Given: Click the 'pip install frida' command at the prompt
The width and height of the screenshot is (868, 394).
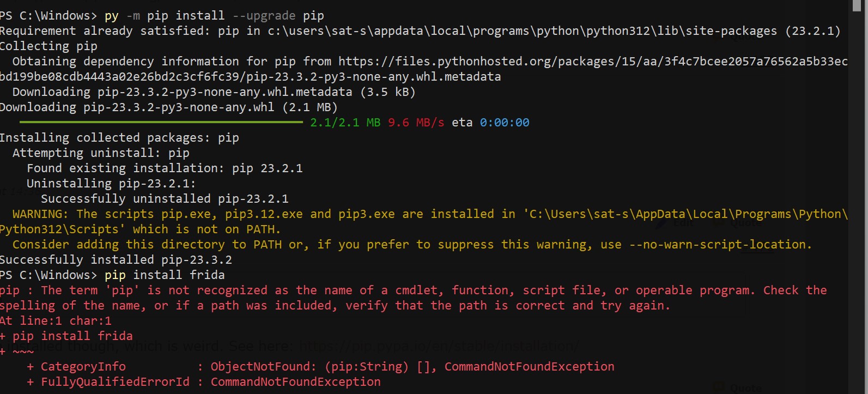Looking at the screenshot, I should (x=165, y=275).
